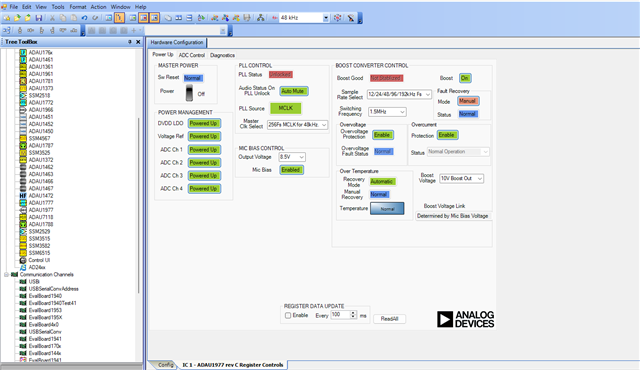
Task: Click the Temperature Normal indicator
Action: pos(387,208)
